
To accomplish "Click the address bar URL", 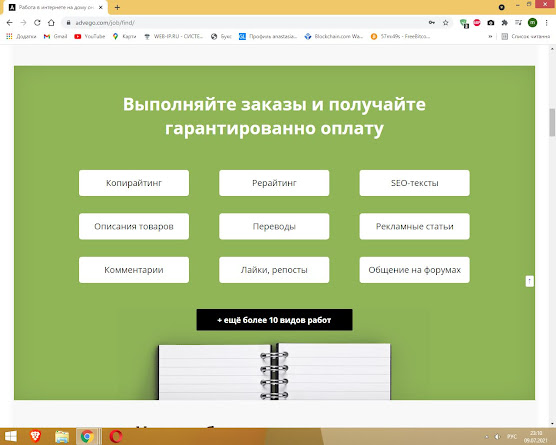I will tap(105, 23).
